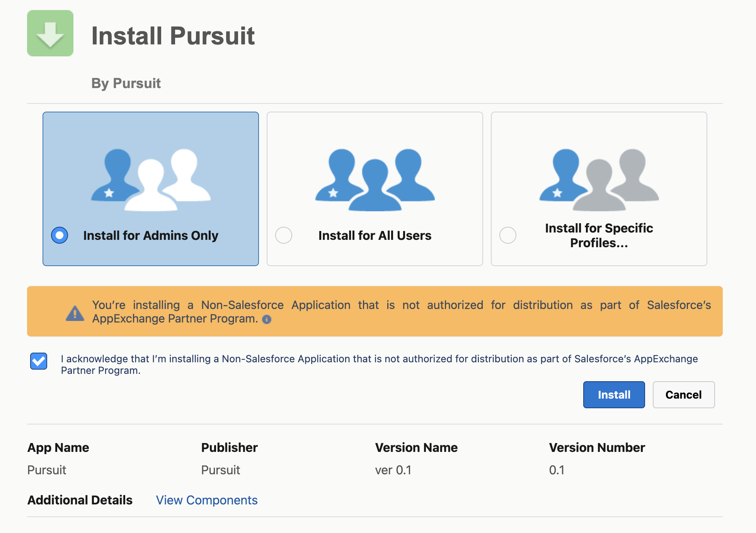
Task: Click the Version Name column header
Action: click(x=416, y=448)
